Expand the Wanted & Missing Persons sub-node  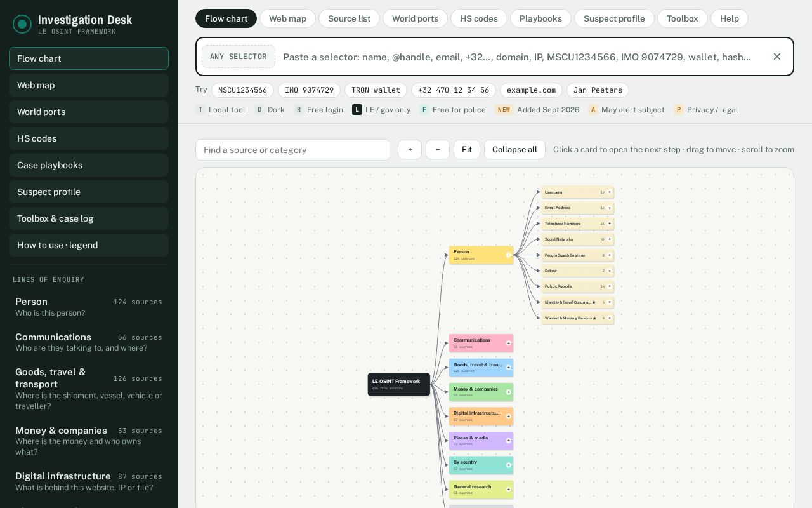(x=610, y=318)
